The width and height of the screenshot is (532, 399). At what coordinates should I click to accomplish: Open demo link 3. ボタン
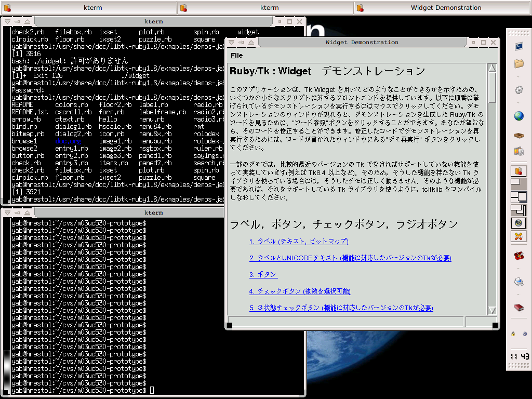click(x=263, y=274)
